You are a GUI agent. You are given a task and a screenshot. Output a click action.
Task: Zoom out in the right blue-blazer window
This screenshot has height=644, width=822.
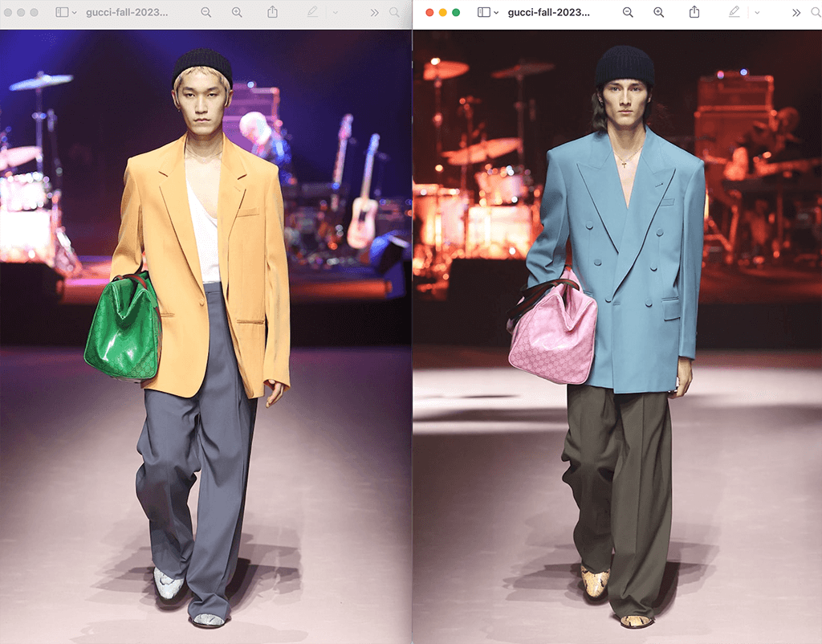pyautogui.click(x=628, y=13)
